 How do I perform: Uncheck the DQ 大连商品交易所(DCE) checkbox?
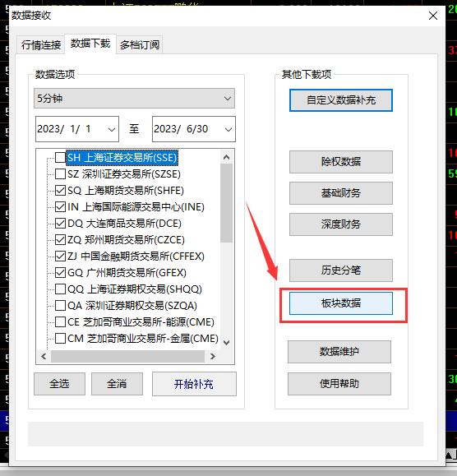tap(60, 223)
